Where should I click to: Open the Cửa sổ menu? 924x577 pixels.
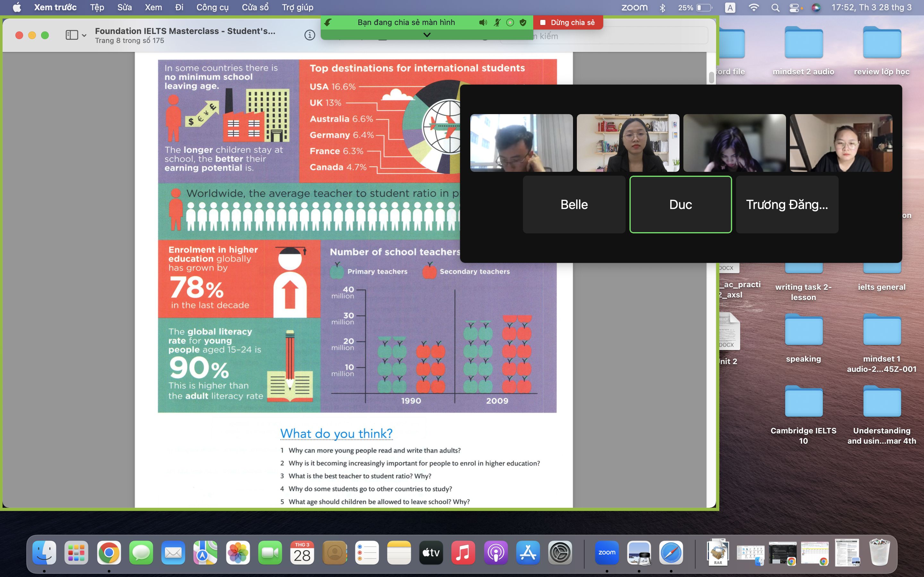pos(255,7)
